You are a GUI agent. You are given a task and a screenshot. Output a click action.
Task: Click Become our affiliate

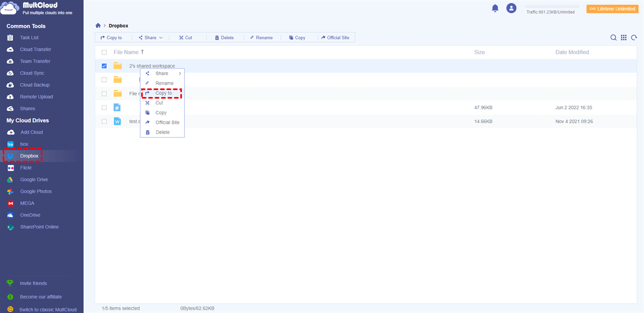pos(41,296)
